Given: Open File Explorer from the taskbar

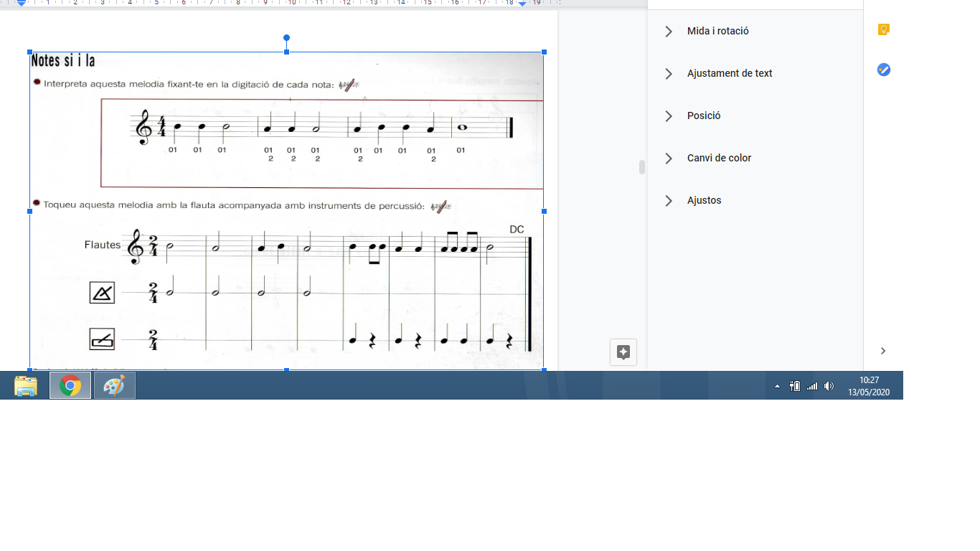Looking at the screenshot, I should point(26,386).
